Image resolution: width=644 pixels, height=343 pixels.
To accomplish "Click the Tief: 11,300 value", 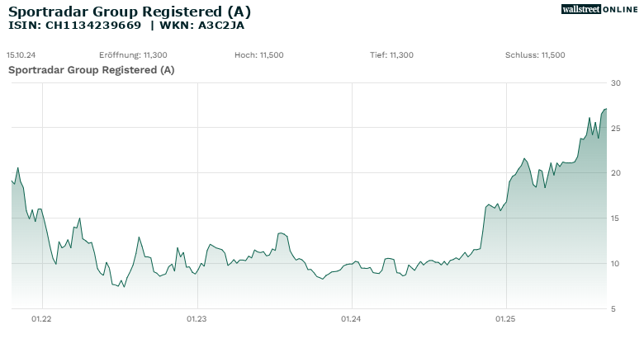I will coord(391,55).
